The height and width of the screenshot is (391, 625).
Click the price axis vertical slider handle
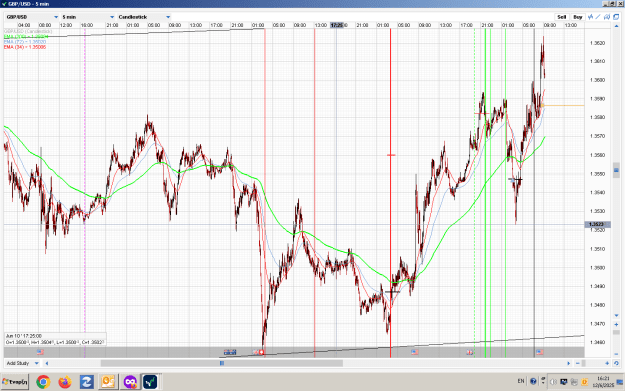pyautogui.click(x=616, y=170)
